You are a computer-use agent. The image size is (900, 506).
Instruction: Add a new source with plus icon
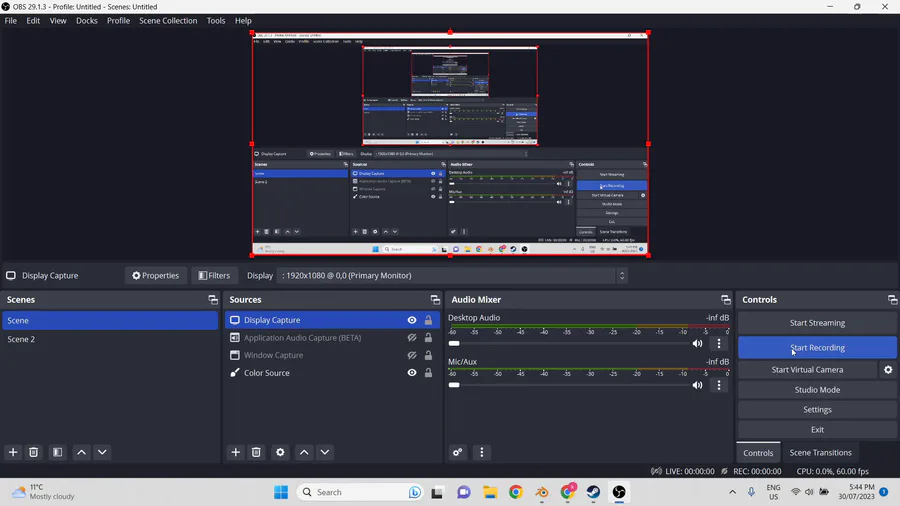tap(235, 452)
